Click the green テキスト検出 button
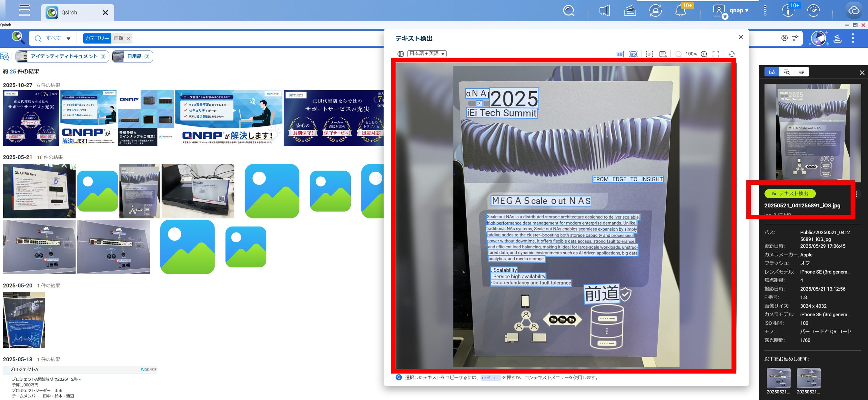This screenshot has height=400, width=868. click(x=790, y=194)
